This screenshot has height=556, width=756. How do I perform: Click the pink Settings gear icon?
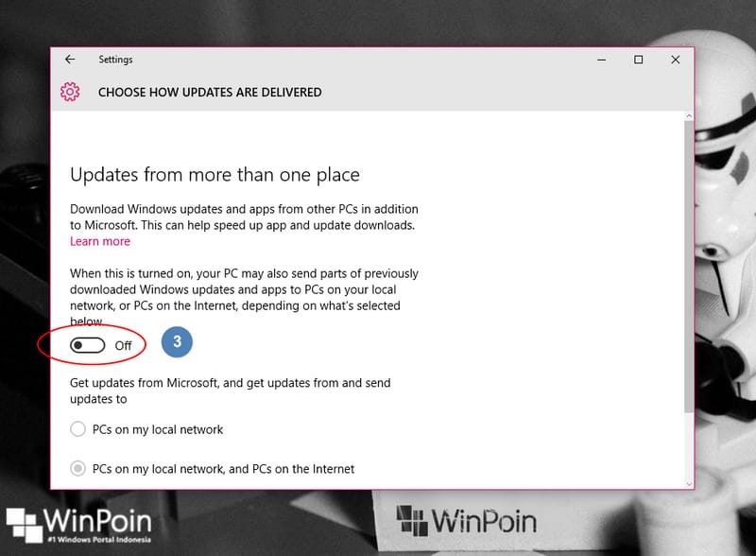point(69,93)
